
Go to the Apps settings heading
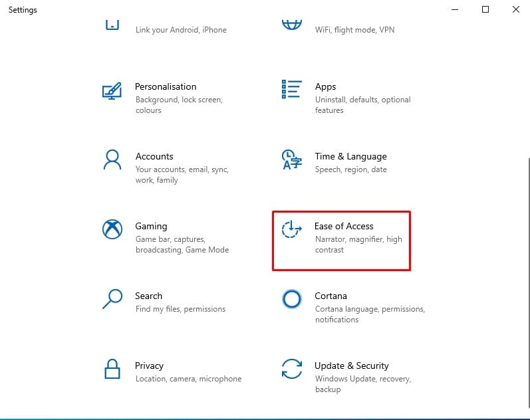(325, 87)
